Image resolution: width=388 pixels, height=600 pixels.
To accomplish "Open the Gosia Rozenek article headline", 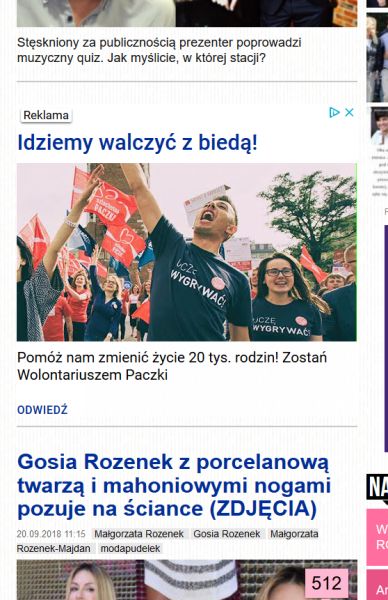I will (x=174, y=485).
